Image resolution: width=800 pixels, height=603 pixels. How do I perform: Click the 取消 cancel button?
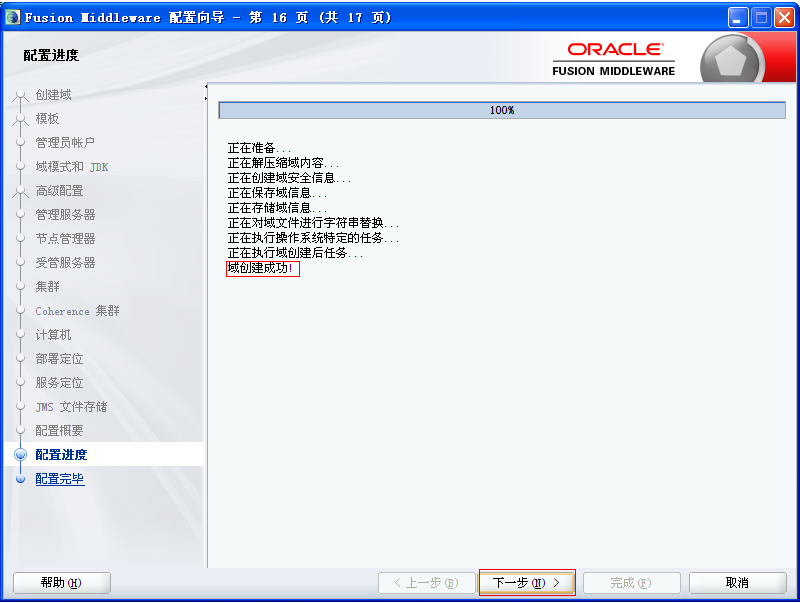pos(737,583)
